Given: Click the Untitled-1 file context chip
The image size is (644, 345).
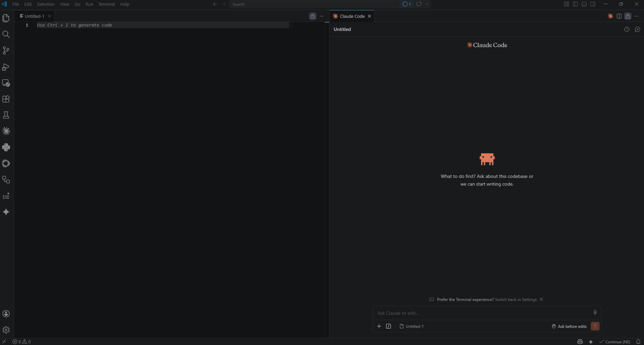Looking at the screenshot, I should pyautogui.click(x=411, y=326).
